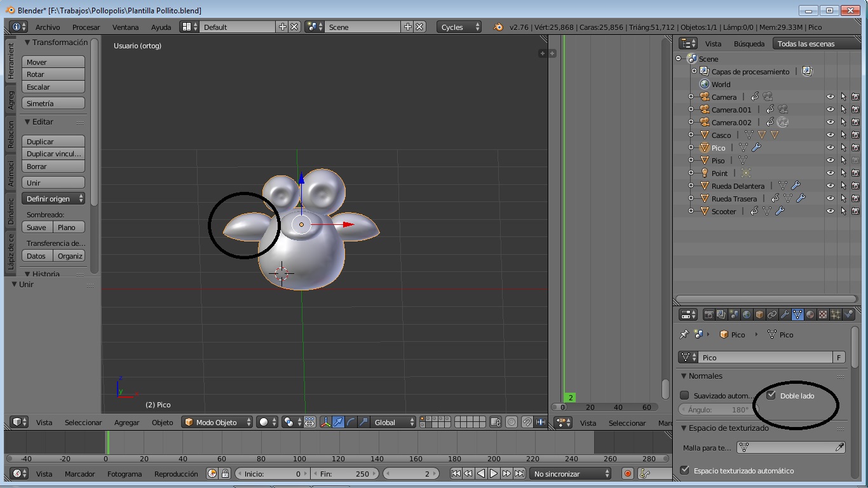Hide the Casco object with eye icon

pyautogui.click(x=830, y=135)
